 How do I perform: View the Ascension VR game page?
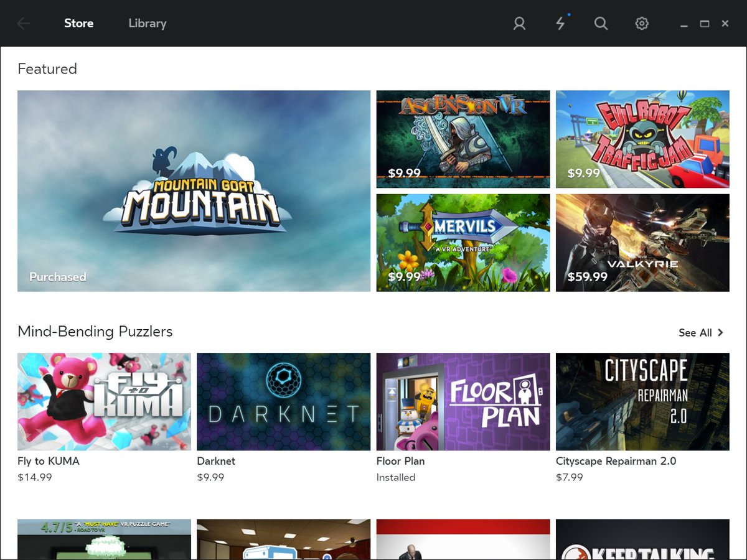(463, 138)
